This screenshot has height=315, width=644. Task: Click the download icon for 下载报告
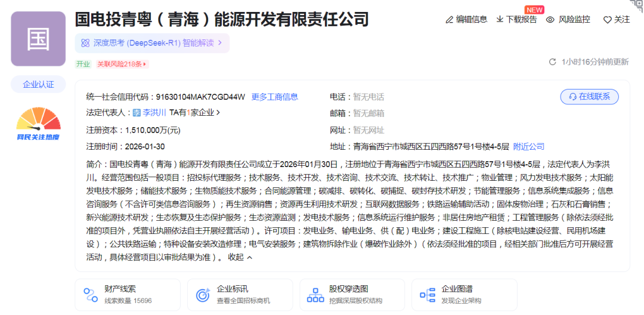(500, 20)
